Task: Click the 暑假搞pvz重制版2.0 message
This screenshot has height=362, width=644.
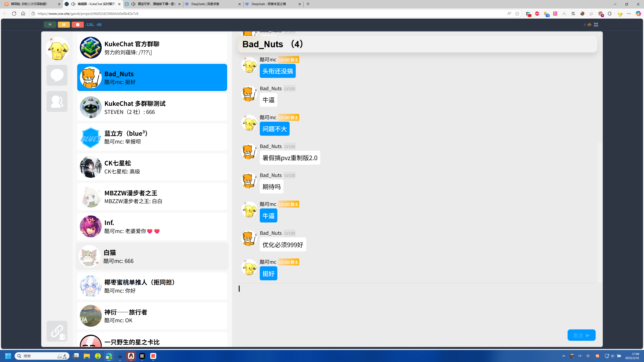Action: [290, 158]
